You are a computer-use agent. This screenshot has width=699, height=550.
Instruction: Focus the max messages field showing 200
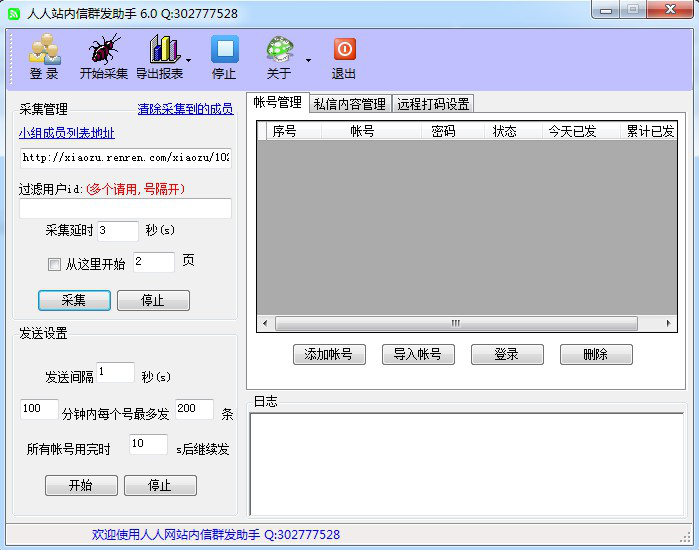pyautogui.click(x=194, y=409)
